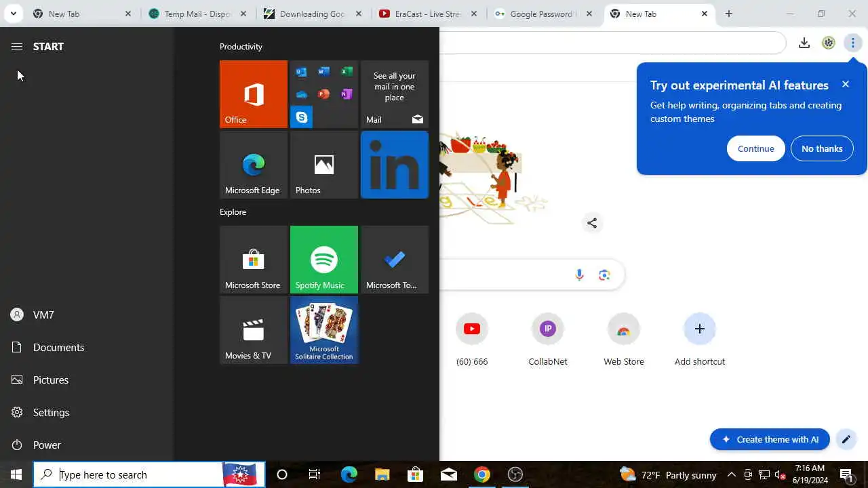Open the Movies & TV tile
The height and width of the screenshot is (488, 868).
point(254,330)
